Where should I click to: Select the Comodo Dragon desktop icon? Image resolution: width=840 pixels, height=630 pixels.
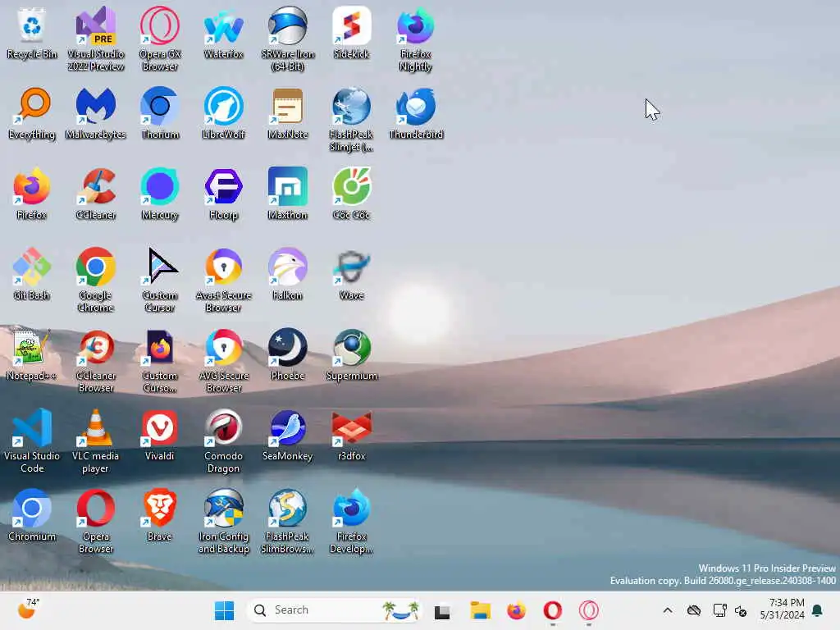[x=223, y=441]
